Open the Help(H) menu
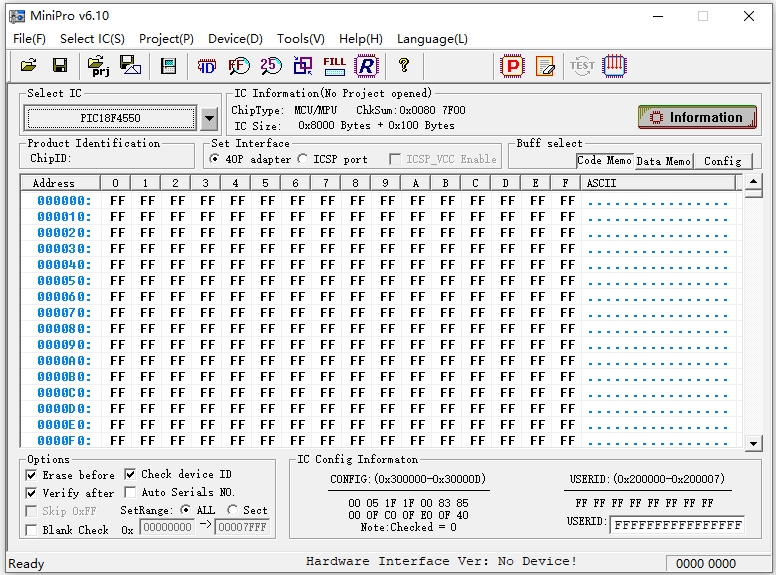This screenshot has width=776, height=575. coord(361,39)
